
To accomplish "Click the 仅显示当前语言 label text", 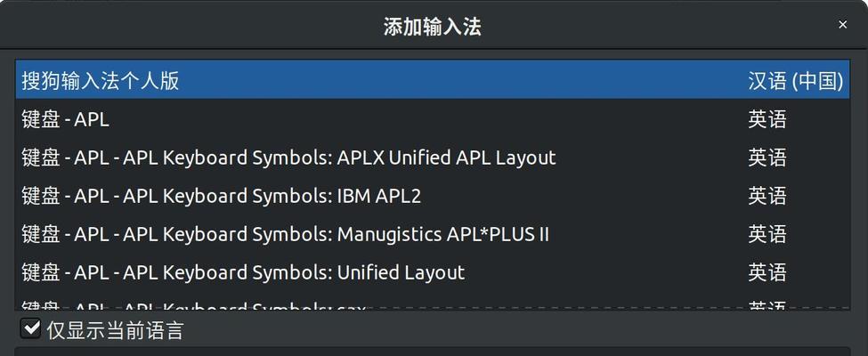I will 115,330.
